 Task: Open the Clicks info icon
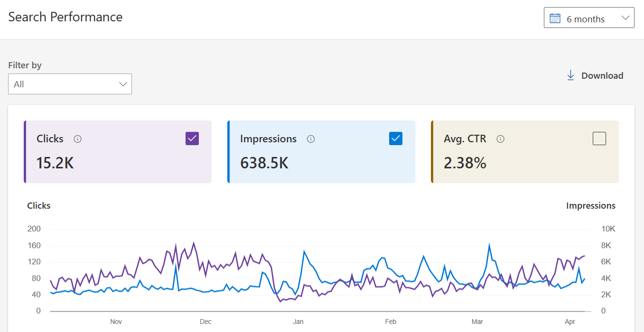pyautogui.click(x=78, y=139)
